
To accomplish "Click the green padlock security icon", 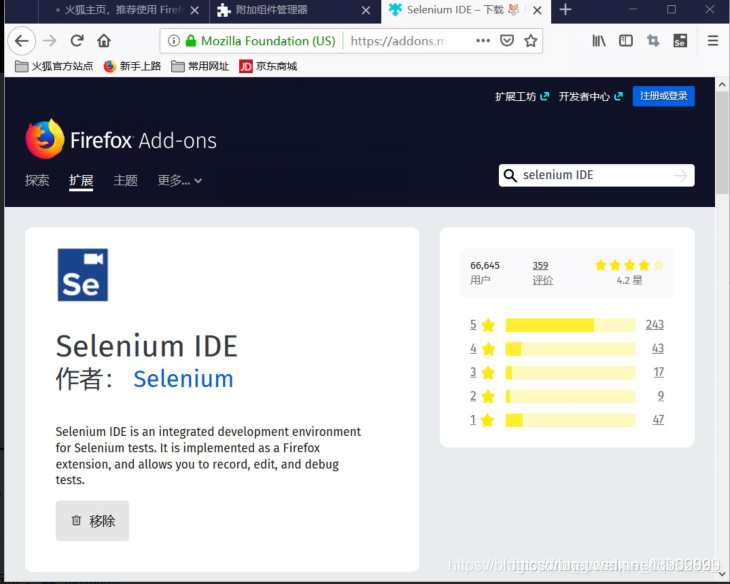I will point(190,41).
